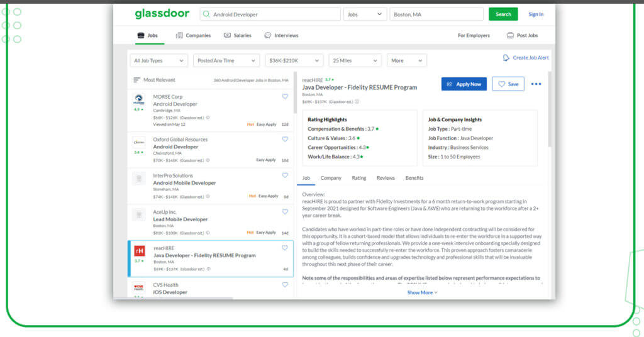Save the MORSE Corp job with heart
The width and height of the screenshot is (644, 337).
pos(285,96)
